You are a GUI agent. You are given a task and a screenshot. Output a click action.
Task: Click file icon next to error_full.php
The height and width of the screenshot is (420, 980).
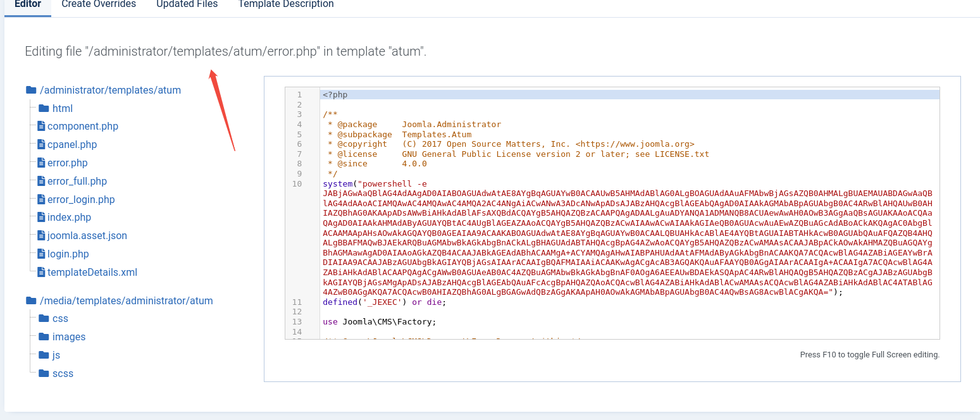click(x=41, y=182)
